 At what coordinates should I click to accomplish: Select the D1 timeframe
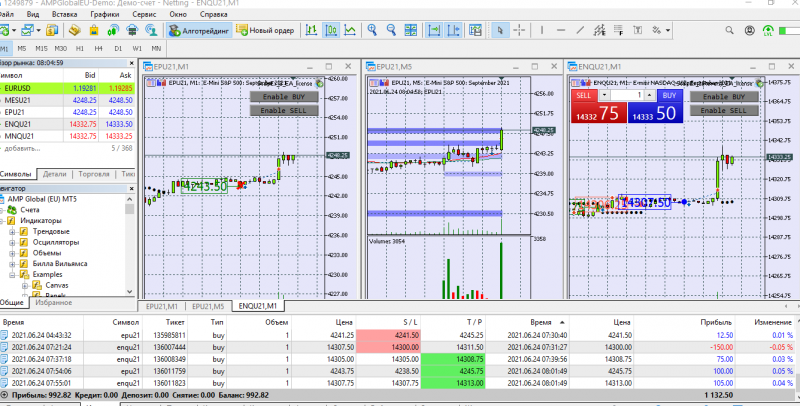(x=118, y=48)
